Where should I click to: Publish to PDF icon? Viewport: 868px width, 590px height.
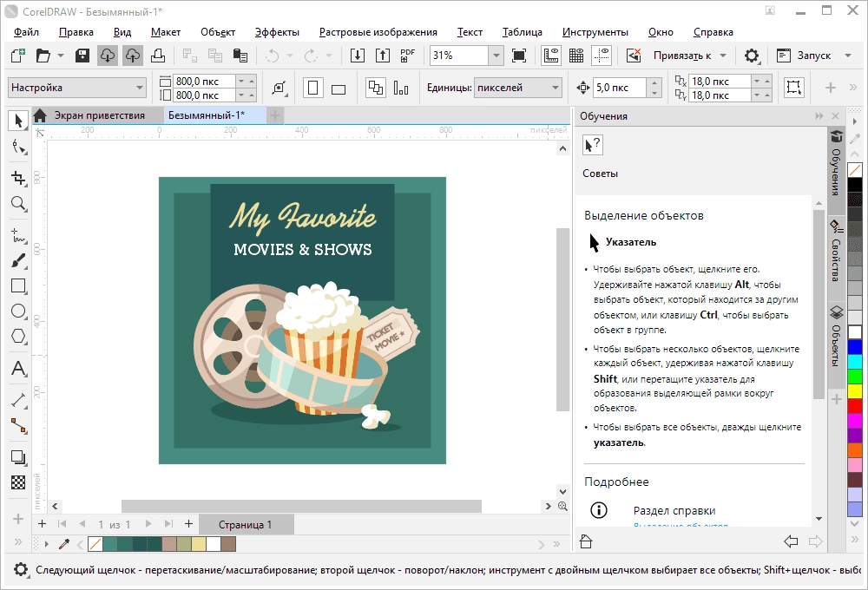(407, 56)
